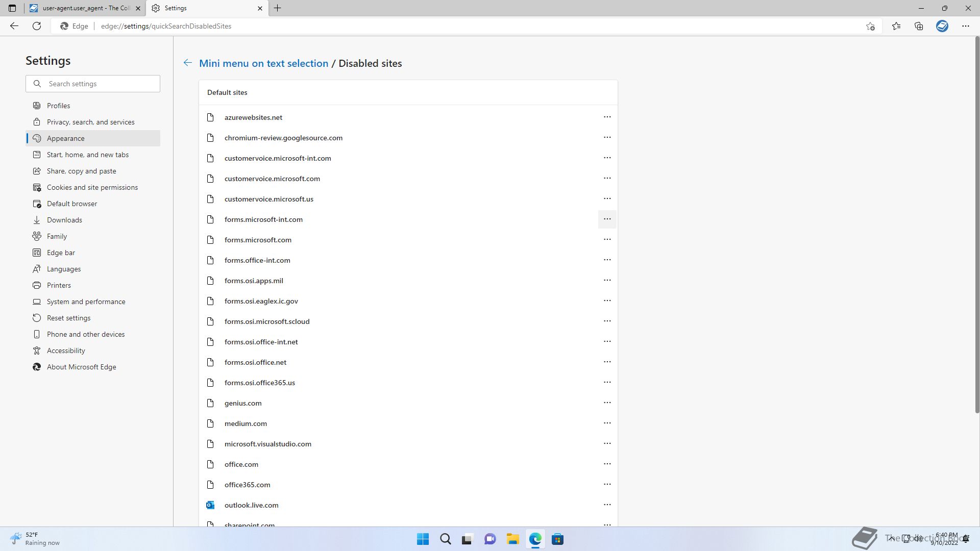
Task: Open more actions for forms.osi.office365.us
Action: pyautogui.click(x=607, y=383)
